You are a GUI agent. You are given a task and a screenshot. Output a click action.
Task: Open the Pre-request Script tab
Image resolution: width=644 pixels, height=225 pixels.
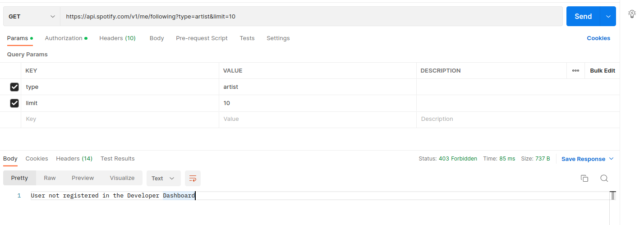[202, 38]
